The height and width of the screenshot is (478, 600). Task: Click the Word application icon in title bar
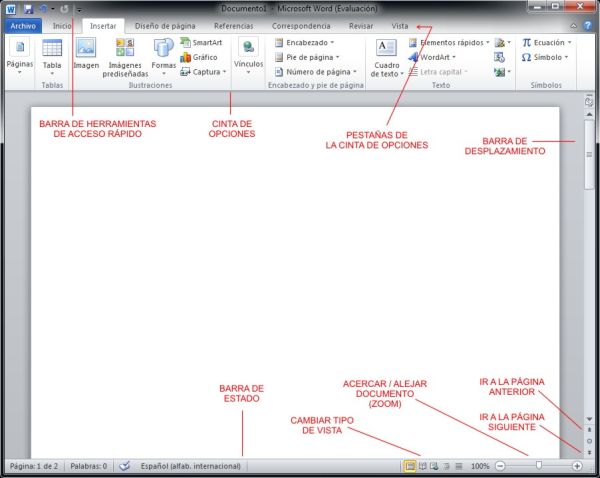11,9
